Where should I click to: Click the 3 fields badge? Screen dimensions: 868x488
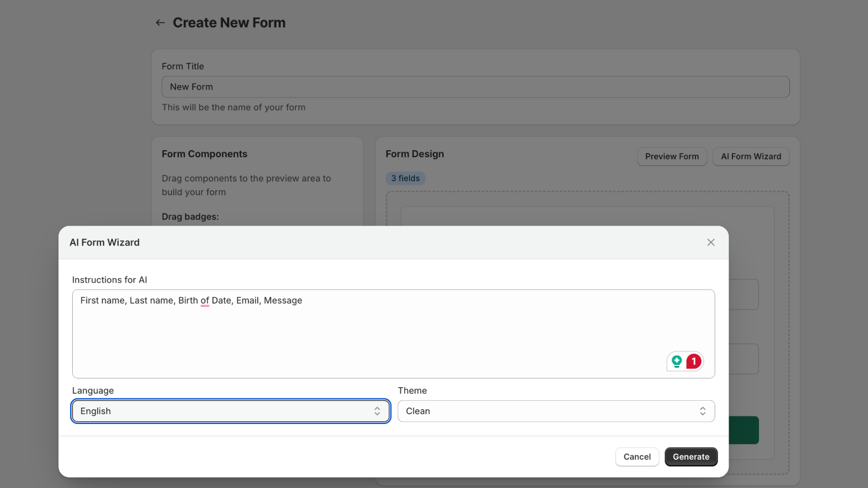point(405,178)
